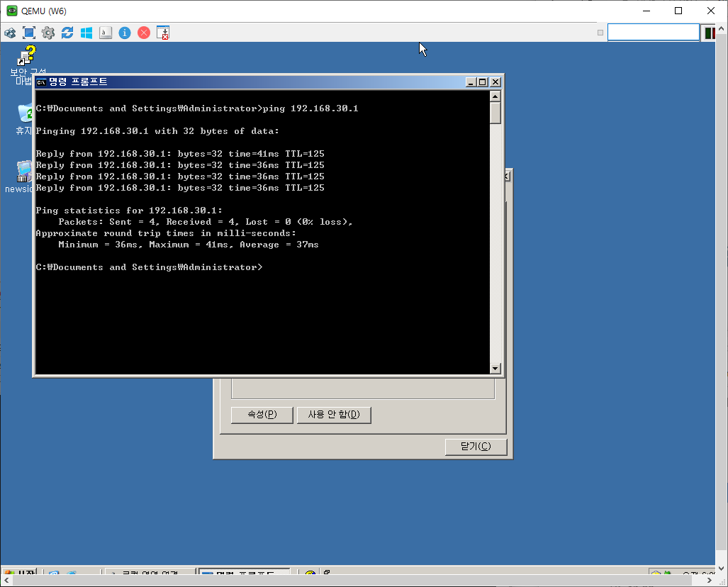Image resolution: width=728 pixels, height=587 pixels.
Task: Click the blue refresh arrows icon
Action: pos(67,33)
